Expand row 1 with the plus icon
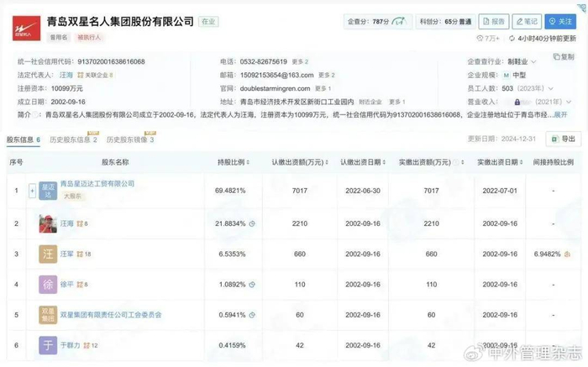The width and height of the screenshot is (588, 367). (x=32, y=191)
